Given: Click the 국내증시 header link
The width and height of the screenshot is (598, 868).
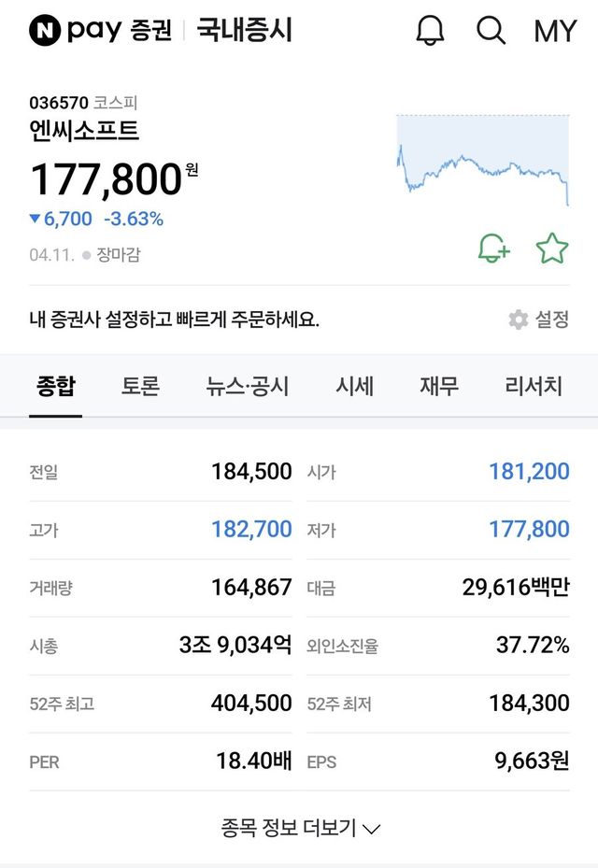Looking at the screenshot, I should tap(245, 31).
